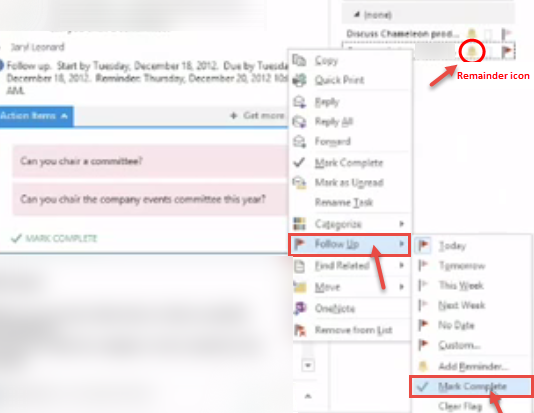Collapse the (none) group triangle
This screenshot has height=413, width=534.
click(x=357, y=14)
